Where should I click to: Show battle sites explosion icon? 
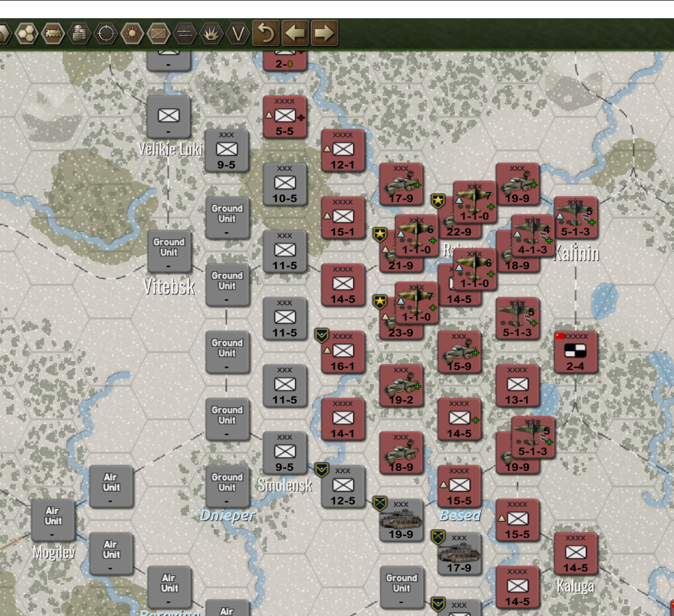click(x=211, y=33)
